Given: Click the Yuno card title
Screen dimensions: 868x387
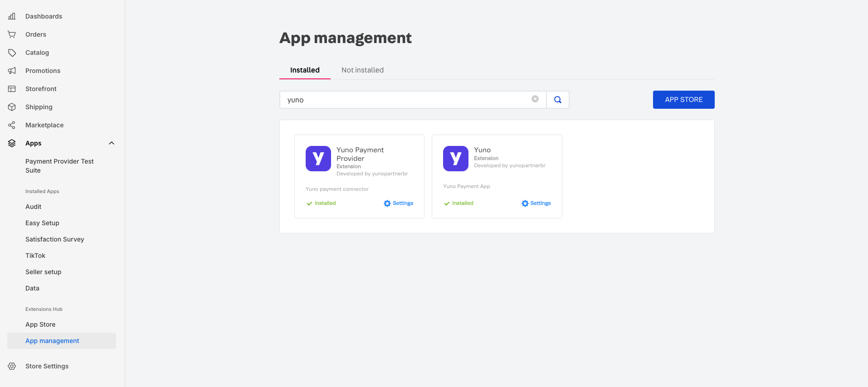Looking at the screenshot, I should pyautogui.click(x=482, y=150).
